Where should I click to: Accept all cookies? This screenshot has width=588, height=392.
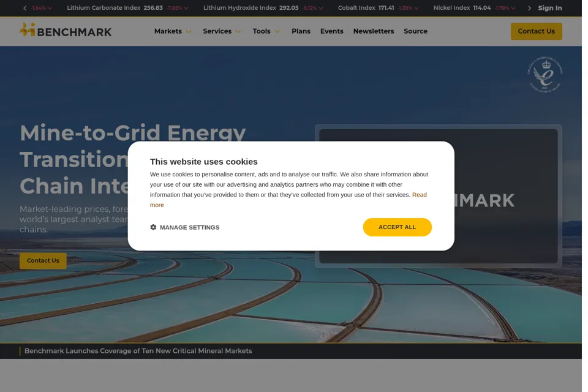[397, 227]
